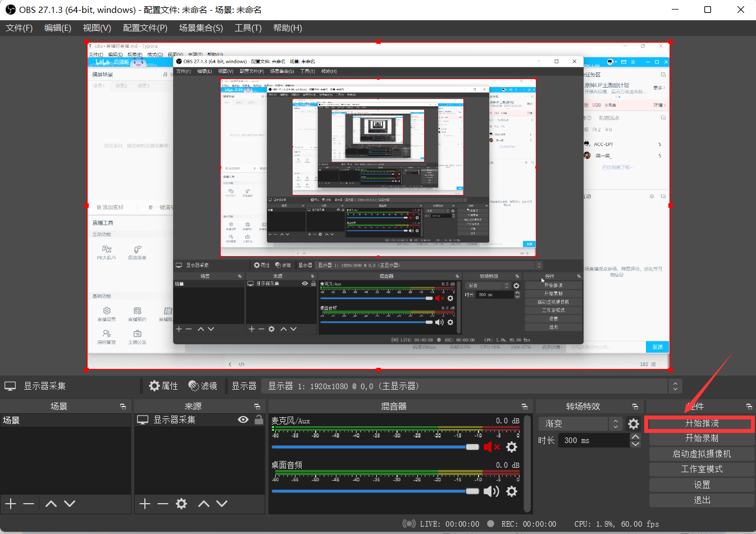756x534 pixels.
Task: Click the CPU: 1.8%, 60.00 fps status
Action: (x=617, y=524)
